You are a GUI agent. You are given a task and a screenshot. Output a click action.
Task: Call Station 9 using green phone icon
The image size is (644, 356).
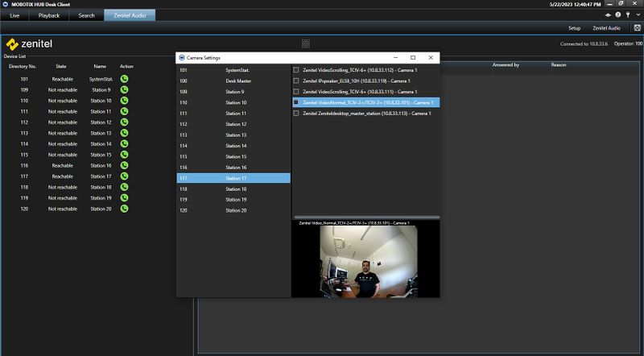point(125,89)
